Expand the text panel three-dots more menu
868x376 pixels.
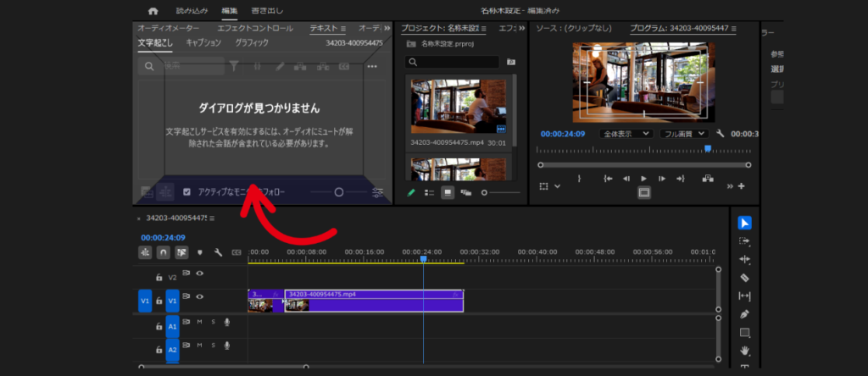point(371,66)
